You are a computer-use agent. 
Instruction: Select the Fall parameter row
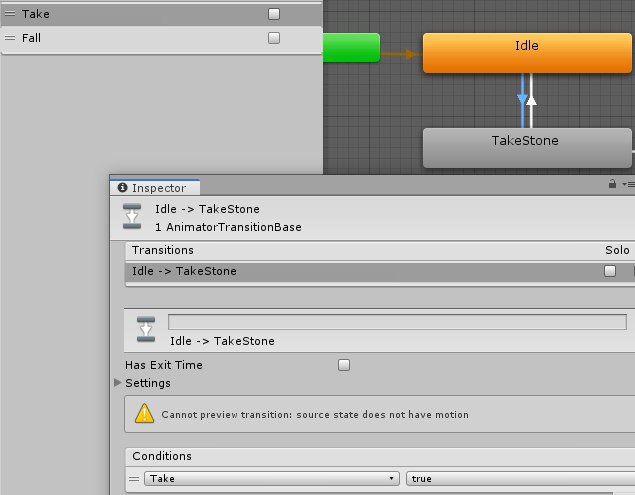click(x=162, y=38)
